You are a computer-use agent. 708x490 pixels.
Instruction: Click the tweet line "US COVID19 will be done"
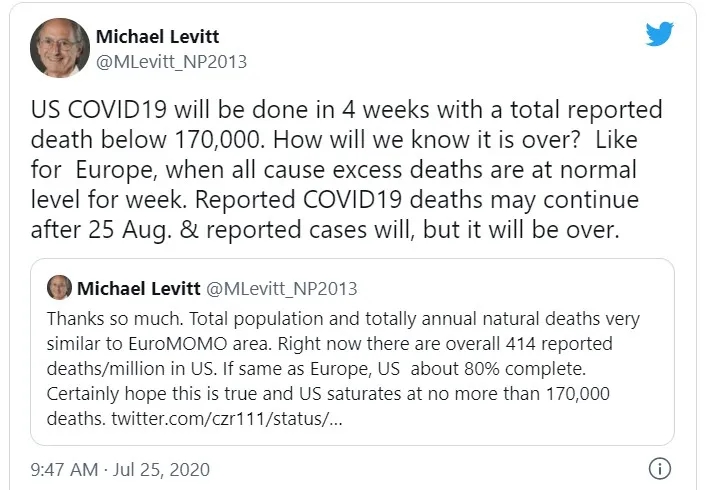pos(346,110)
